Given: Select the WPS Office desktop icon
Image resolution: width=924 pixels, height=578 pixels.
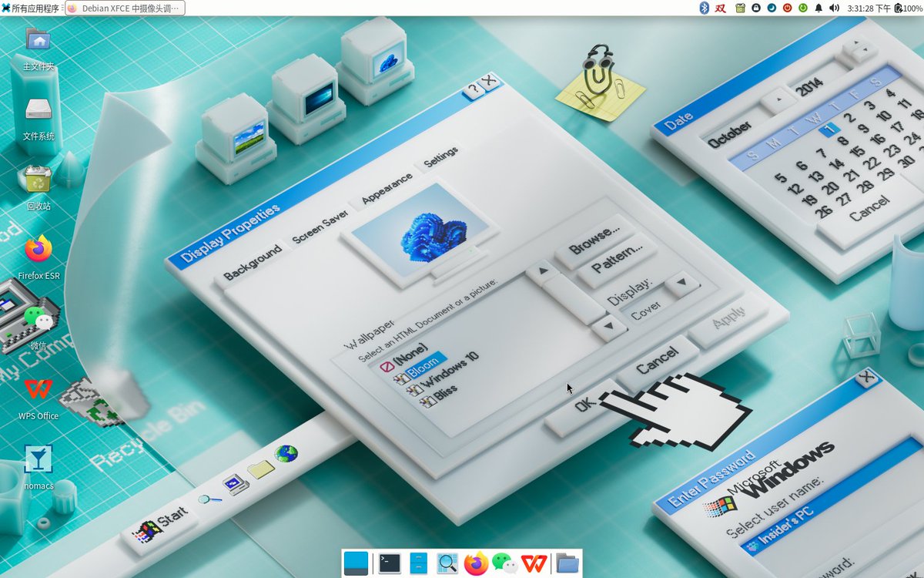Looking at the screenshot, I should (x=38, y=398).
